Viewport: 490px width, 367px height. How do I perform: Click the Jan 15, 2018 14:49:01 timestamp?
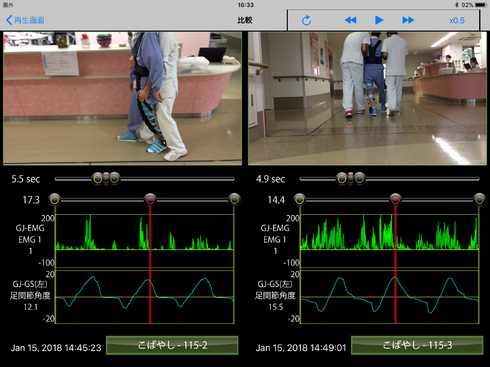coord(301,348)
